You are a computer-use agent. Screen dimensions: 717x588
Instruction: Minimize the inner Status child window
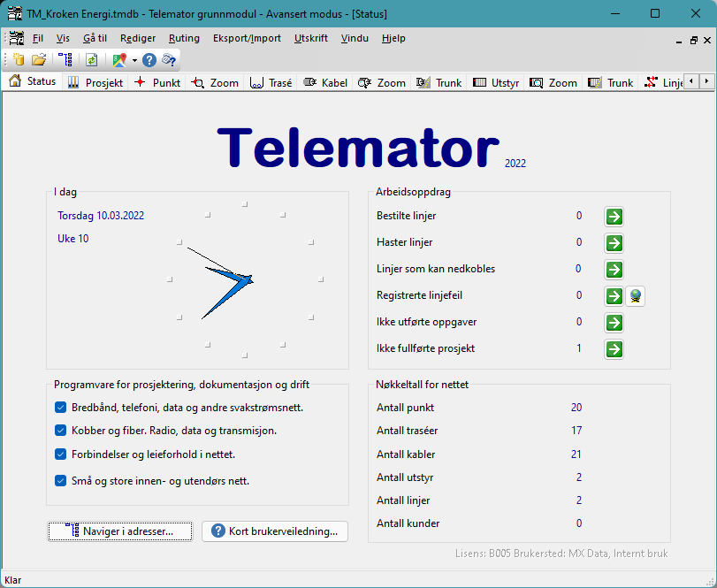tap(679, 41)
